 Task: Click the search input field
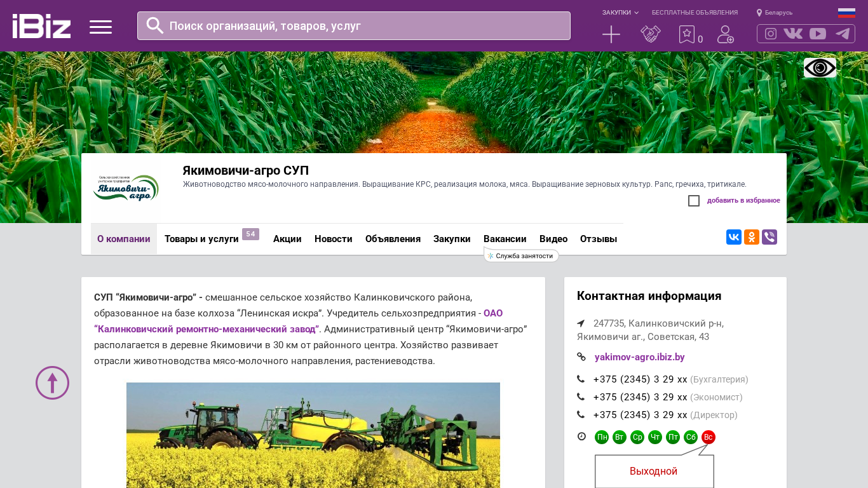tap(354, 26)
